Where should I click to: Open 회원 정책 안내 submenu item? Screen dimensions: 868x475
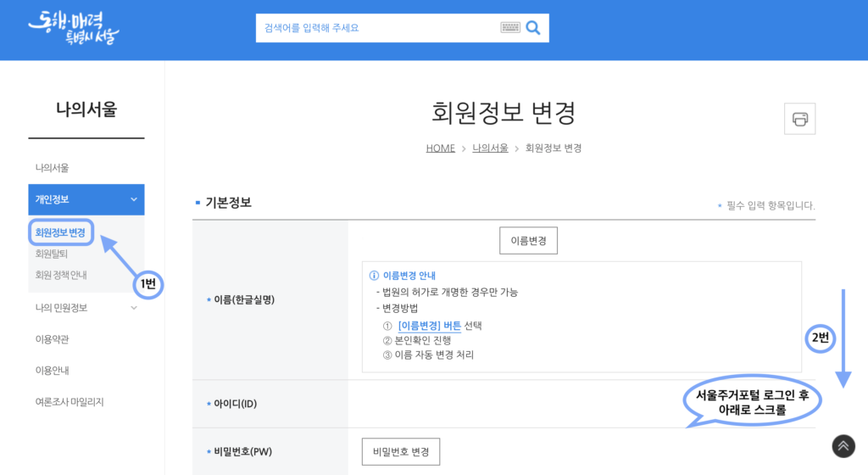pyautogui.click(x=61, y=275)
